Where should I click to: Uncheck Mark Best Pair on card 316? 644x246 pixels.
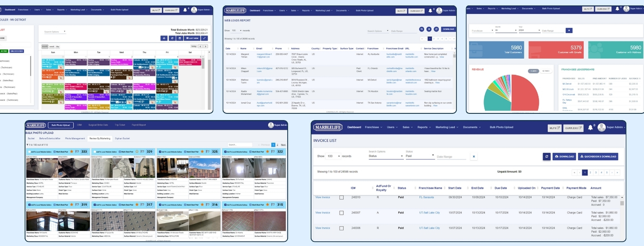(186, 204)
